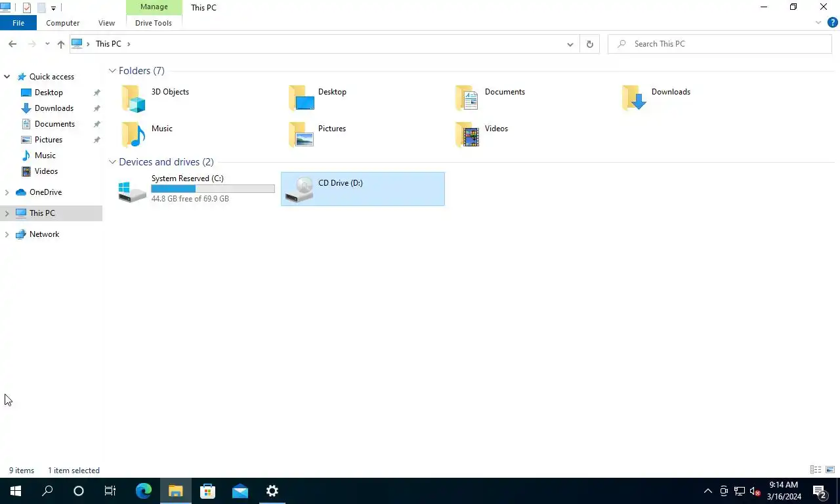
Task: Open Microsoft Store from the taskbar
Action: [207, 491]
